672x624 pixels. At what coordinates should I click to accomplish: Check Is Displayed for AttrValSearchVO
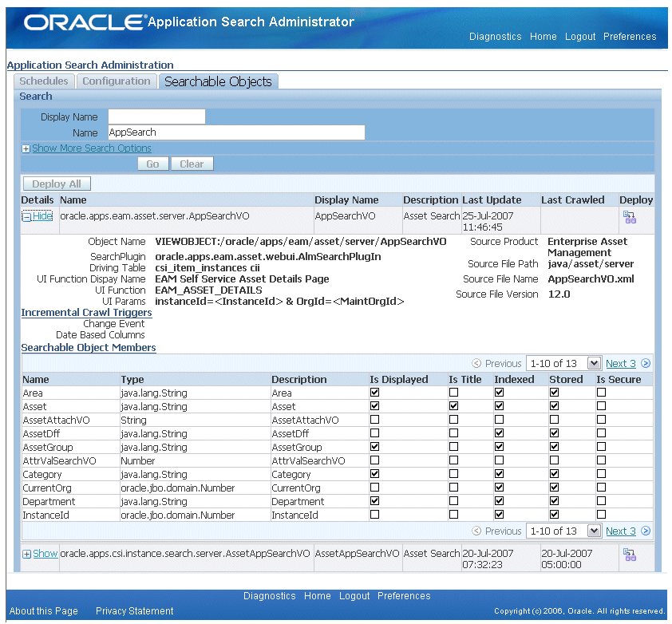[x=374, y=460]
